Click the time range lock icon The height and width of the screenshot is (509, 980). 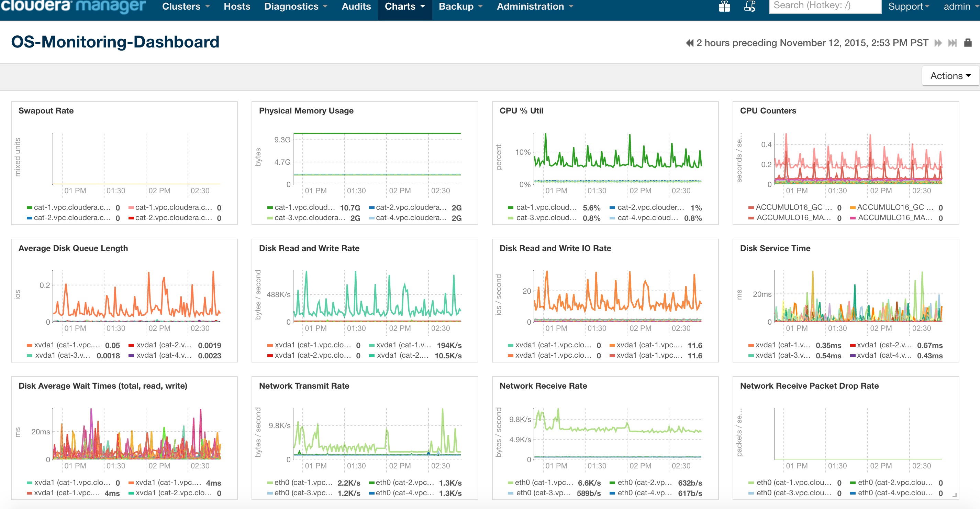pos(968,43)
